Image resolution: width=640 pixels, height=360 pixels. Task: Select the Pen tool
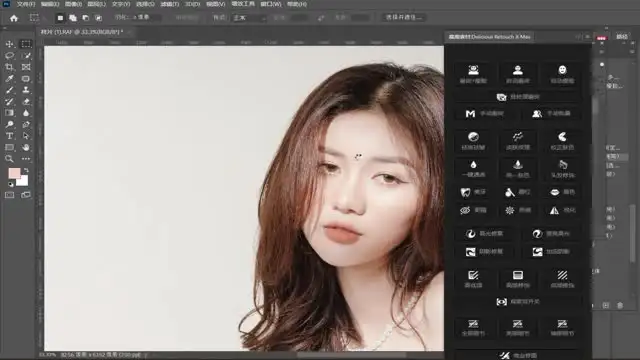tap(26, 124)
